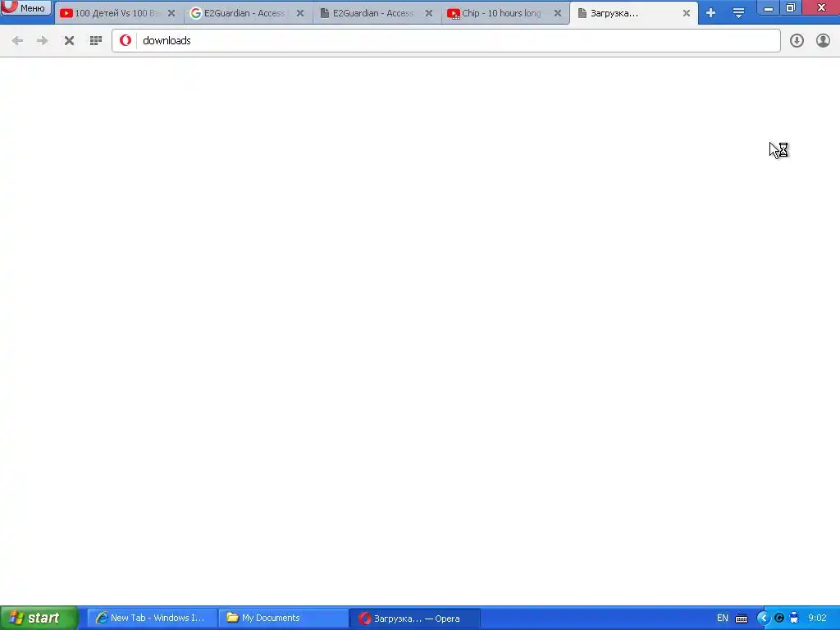Viewport: 840px width, 630px height.
Task: Open a new tab with plus icon
Action: tap(710, 13)
